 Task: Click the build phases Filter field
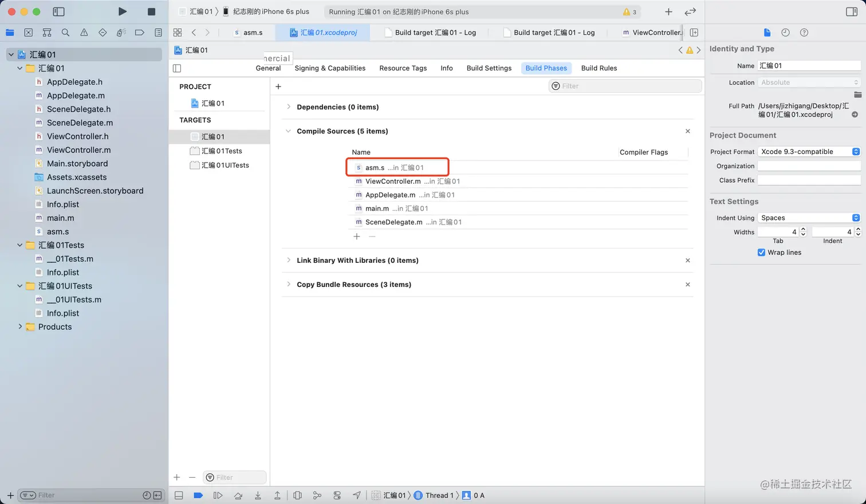pyautogui.click(x=625, y=86)
